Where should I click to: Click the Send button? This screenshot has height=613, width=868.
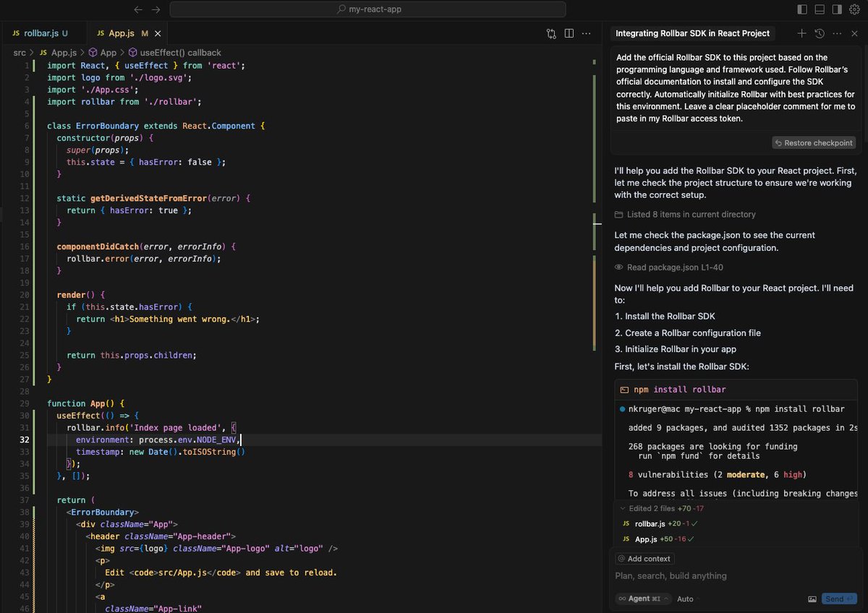click(x=839, y=599)
